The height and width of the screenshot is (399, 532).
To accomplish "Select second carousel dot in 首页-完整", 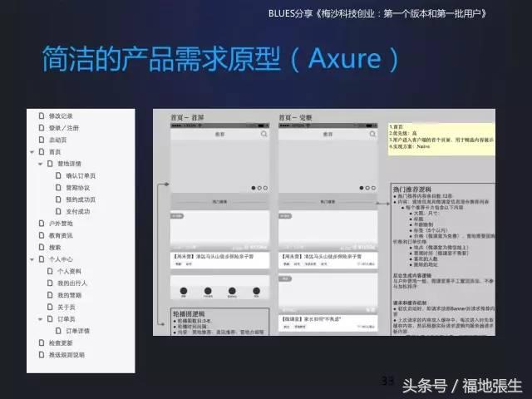I will pos(367,188).
